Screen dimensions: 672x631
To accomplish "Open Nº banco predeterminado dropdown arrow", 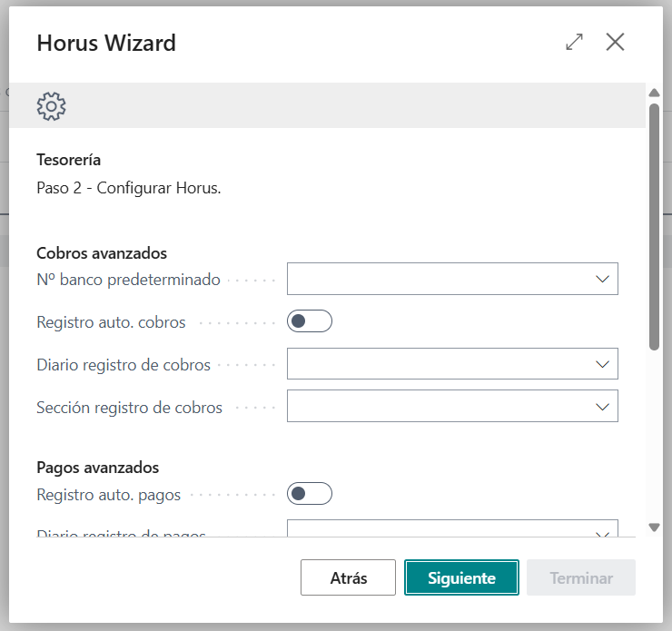I will click(602, 279).
